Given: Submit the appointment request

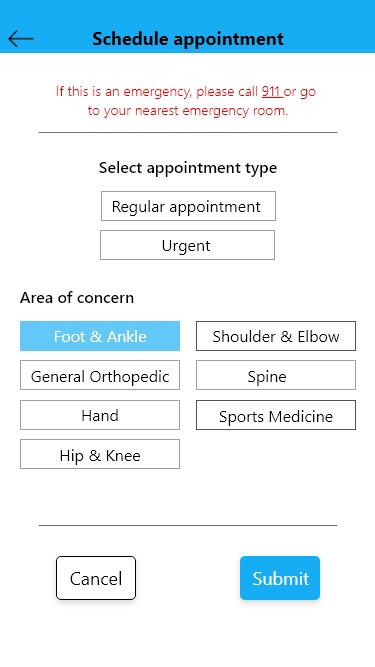Looking at the screenshot, I should point(280,578).
